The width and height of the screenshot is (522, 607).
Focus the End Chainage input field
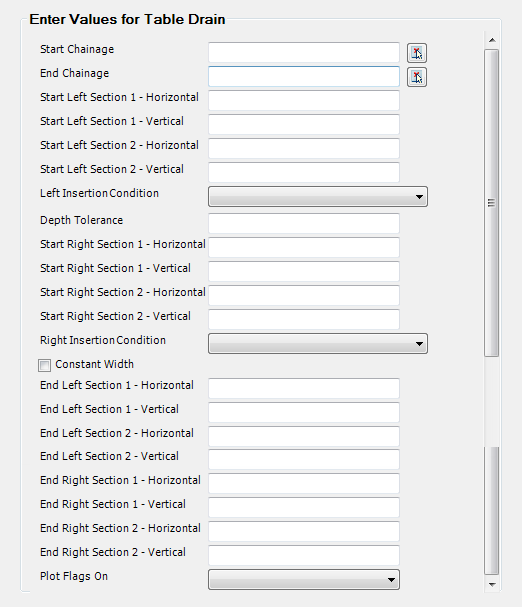[x=304, y=77]
